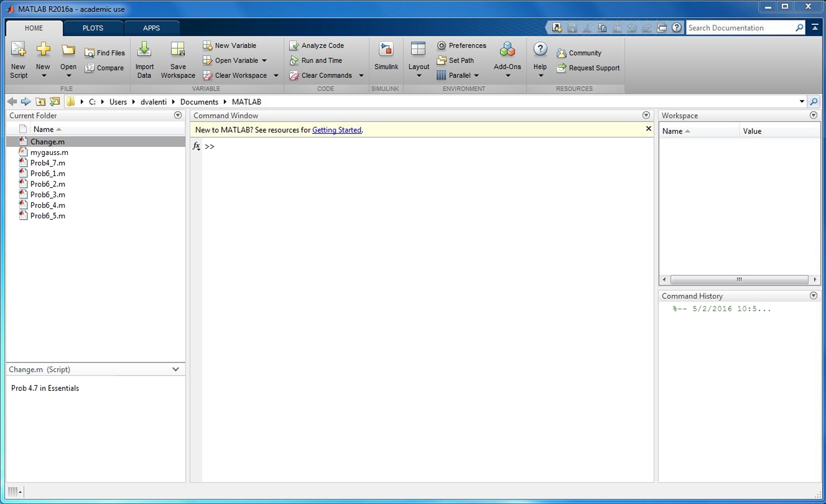Screen dimensions: 826x504
Task: Select the Users segment in the folder path
Action: pos(118,102)
